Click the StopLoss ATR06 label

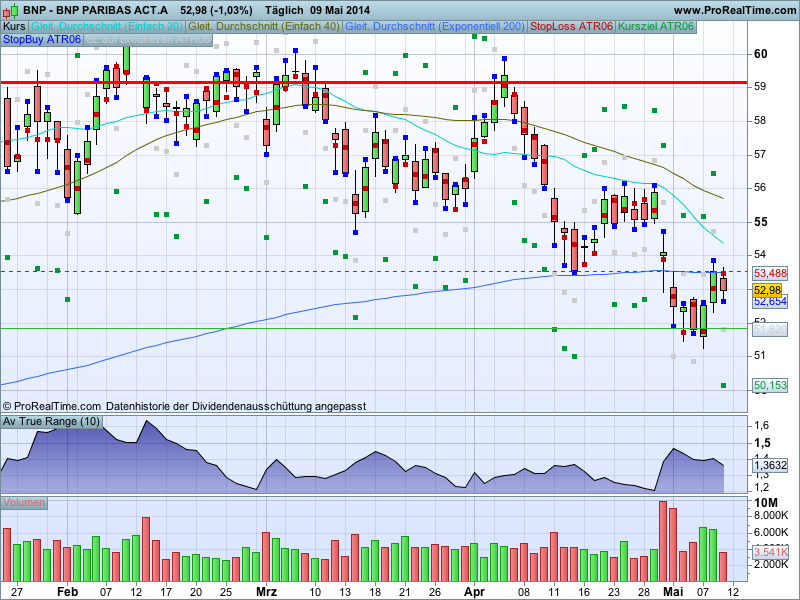point(571,27)
